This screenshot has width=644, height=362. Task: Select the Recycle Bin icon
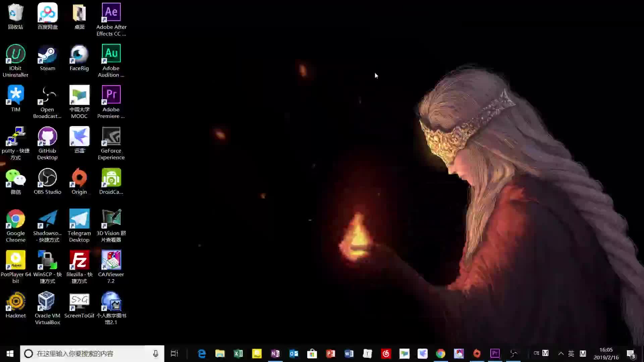tap(15, 13)
